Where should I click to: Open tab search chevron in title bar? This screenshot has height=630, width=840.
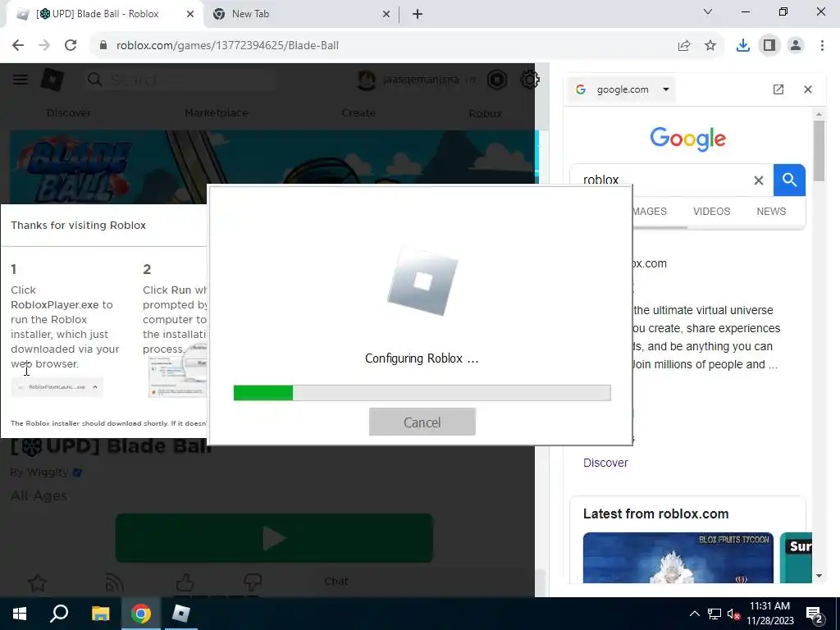pyautogui.click(x=708, y=11)
